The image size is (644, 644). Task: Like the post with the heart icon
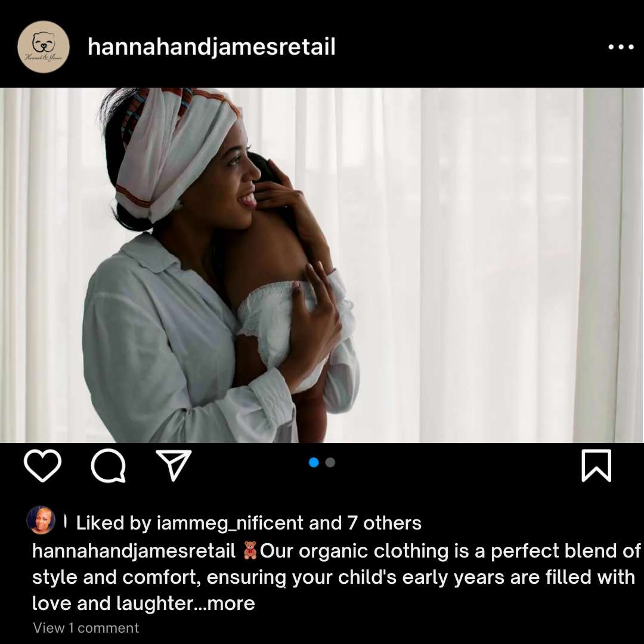coord(43,465)
